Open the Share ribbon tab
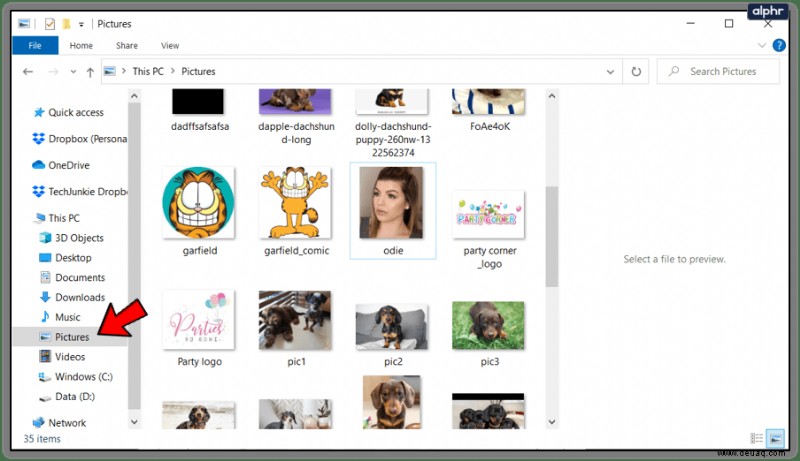The height and width of the screenshot is (461, 800). coord(127,45)
